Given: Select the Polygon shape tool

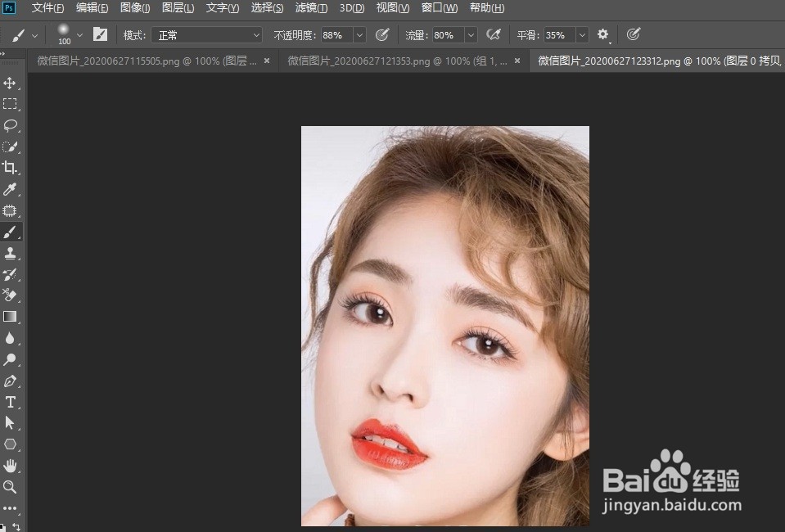Looking at the screenshot, I should coord(10,444).
